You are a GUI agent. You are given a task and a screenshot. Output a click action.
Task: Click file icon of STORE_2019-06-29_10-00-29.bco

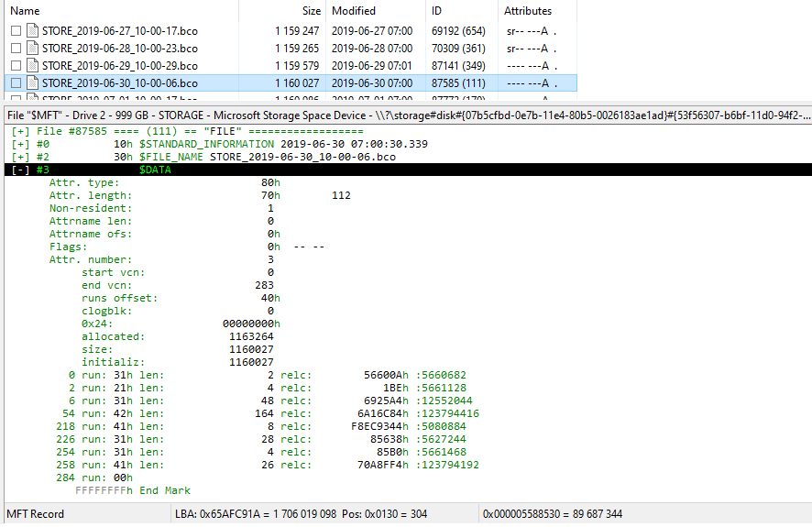(32, 65)
